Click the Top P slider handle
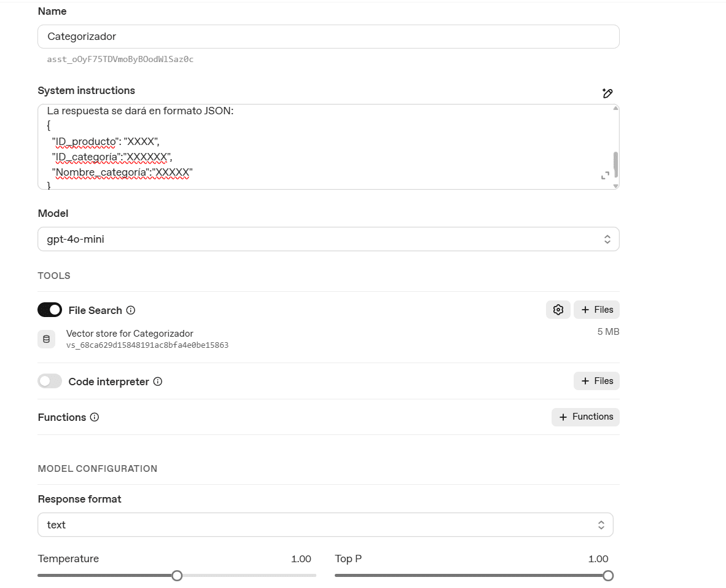Screen dimensions: 726x588 [608, 576]
